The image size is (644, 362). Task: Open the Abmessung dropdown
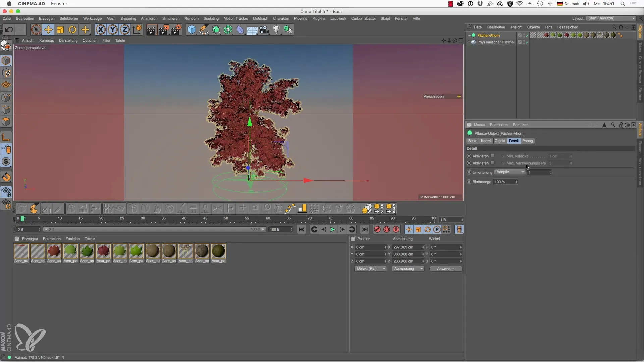[x=408, y=269]
